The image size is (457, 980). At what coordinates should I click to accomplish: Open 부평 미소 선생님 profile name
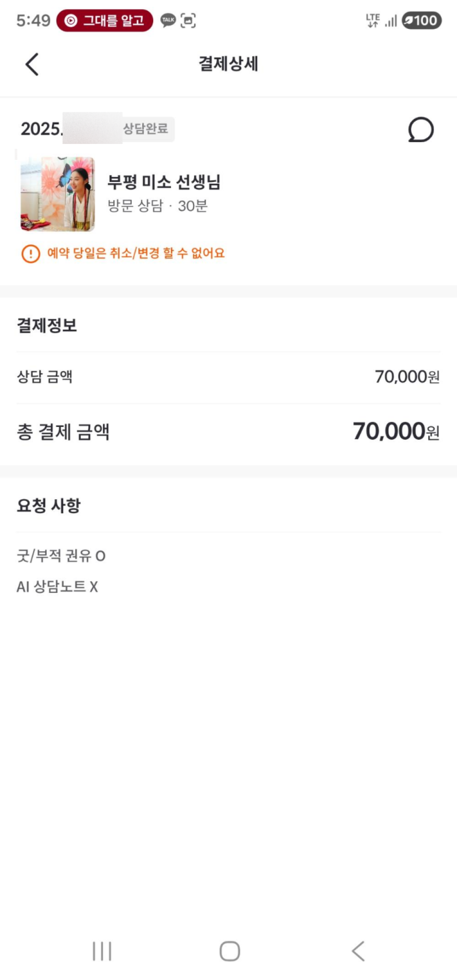pos(164,182)
